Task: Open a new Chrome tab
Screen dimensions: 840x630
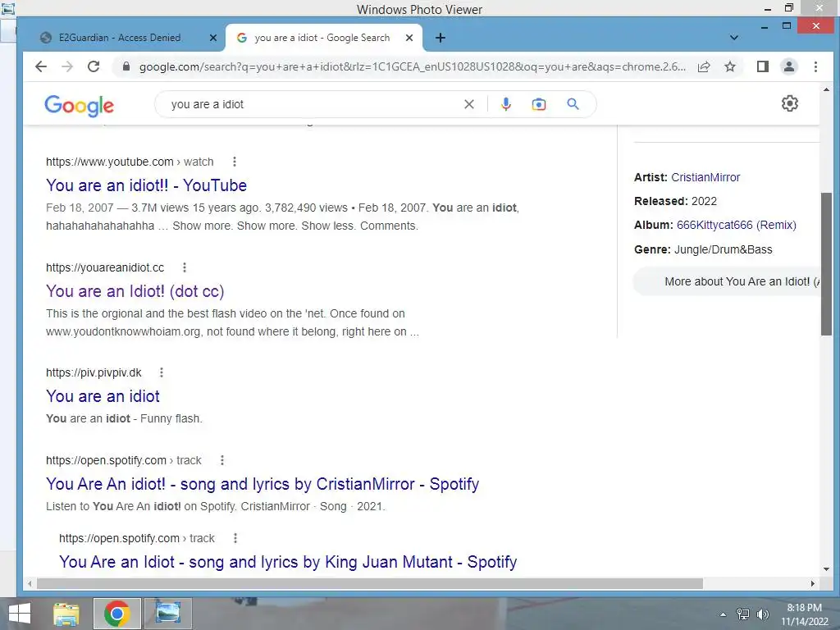Action: tap(440, 38)
